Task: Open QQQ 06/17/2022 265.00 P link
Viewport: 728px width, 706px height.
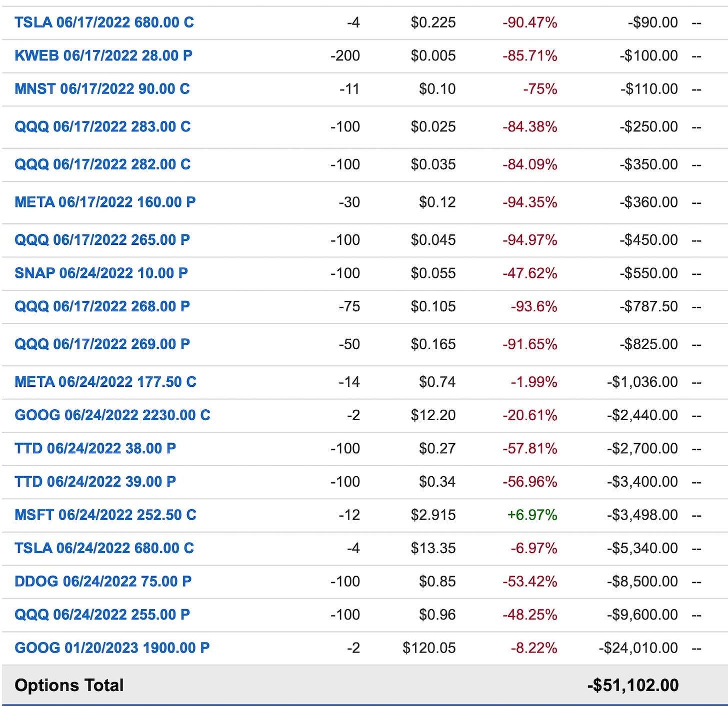Action: tap(102, 240)
